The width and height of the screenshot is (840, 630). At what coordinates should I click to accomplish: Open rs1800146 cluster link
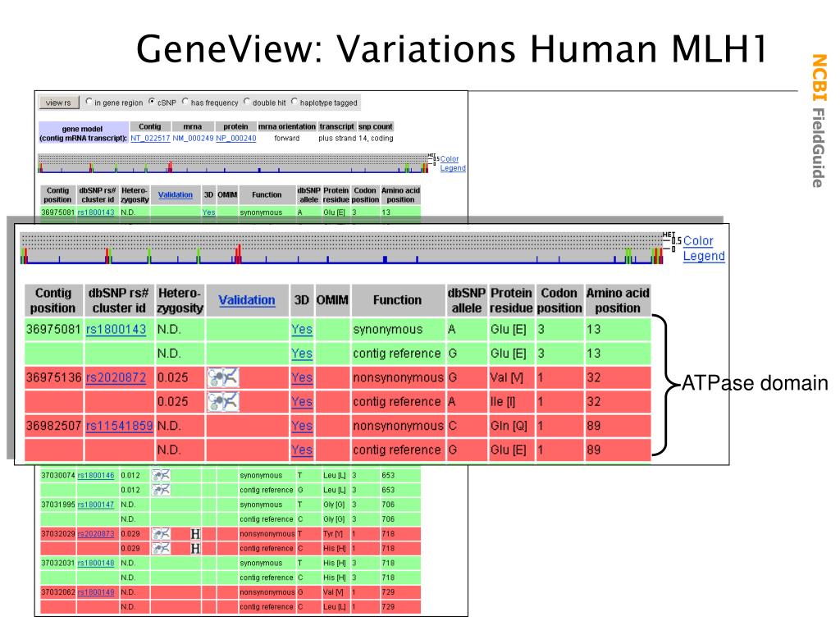tap(96, 475)
